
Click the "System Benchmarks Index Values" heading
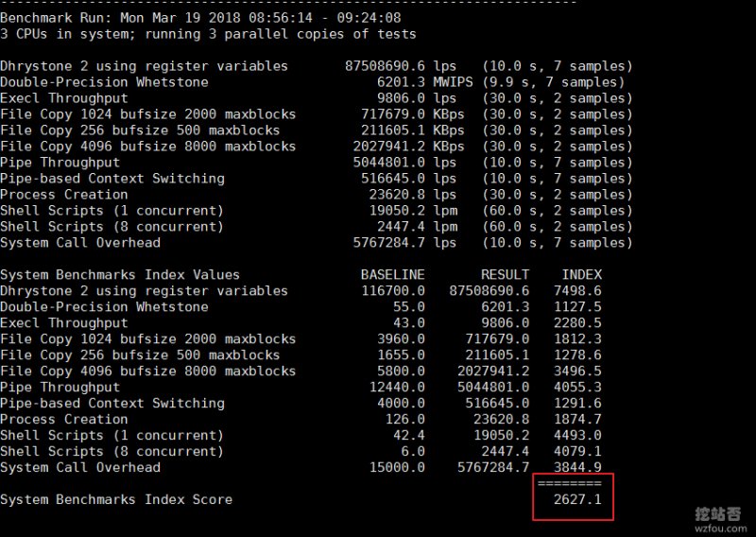(120, 275)
